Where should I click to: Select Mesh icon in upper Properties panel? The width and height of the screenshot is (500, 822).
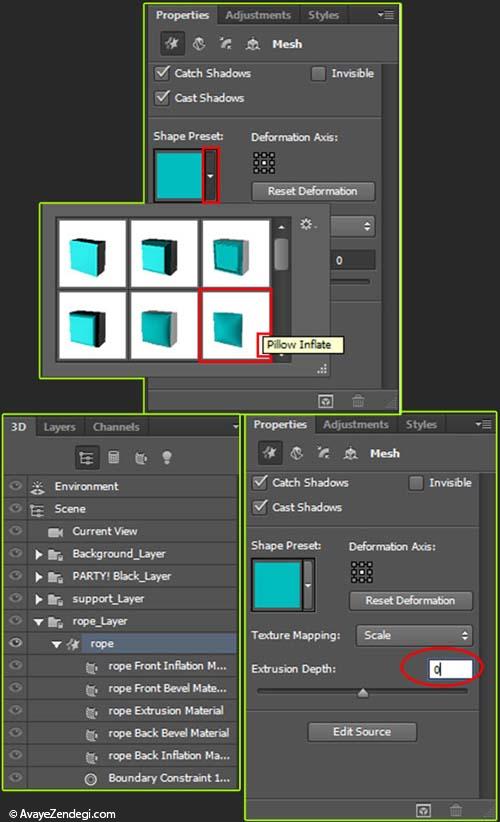[172, 44]
